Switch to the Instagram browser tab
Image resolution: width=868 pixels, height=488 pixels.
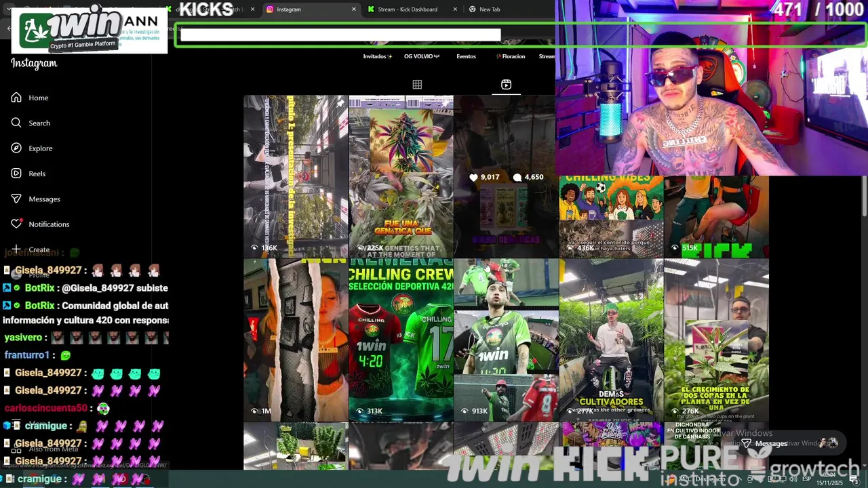(x=310, y=9)
